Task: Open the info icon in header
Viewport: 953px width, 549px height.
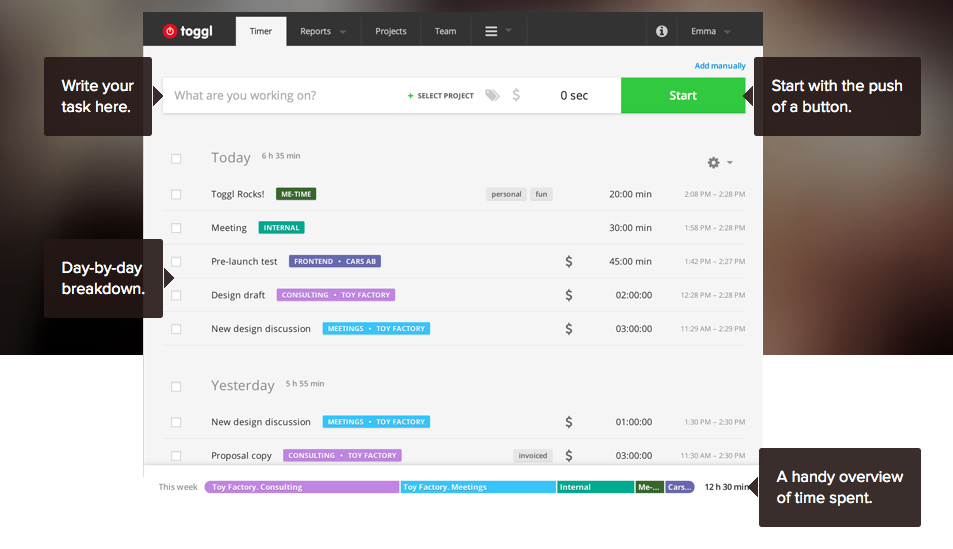Action: click(x=662, y=31)
